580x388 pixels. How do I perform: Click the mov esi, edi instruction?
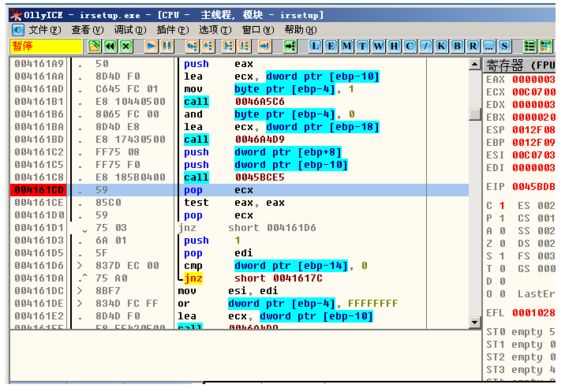228,291
